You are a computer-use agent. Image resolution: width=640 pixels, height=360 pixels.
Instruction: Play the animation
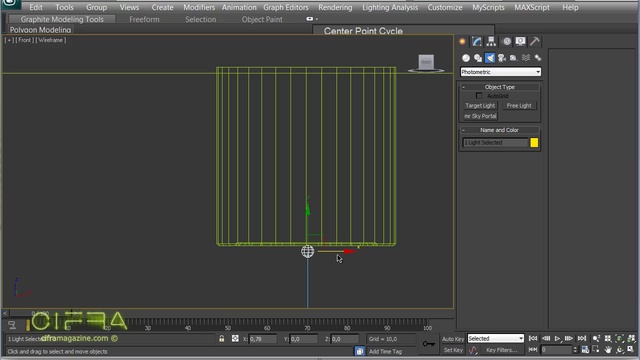[557, 339]
